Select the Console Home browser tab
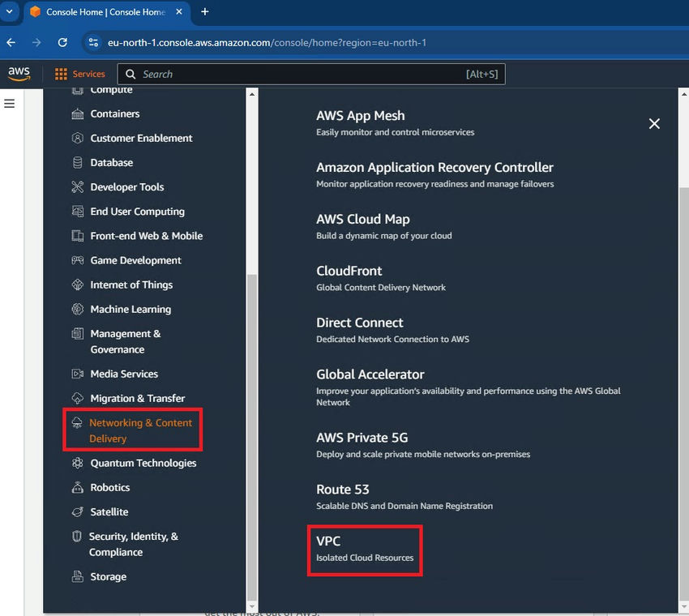The width and height of the screenshot is (689, 616). coord(105,12)
